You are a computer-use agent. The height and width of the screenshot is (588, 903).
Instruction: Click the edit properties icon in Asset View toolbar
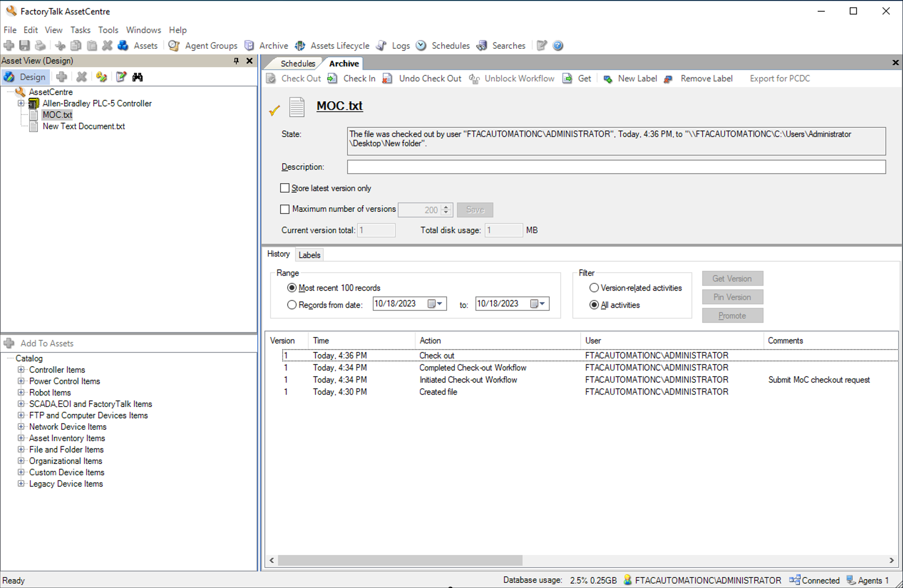[121, 77]
